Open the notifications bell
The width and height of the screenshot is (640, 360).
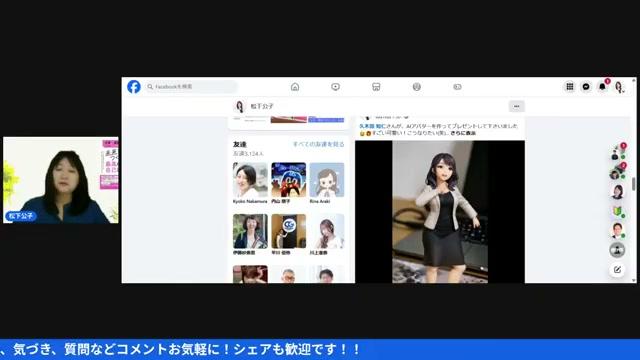pos(602,87)
